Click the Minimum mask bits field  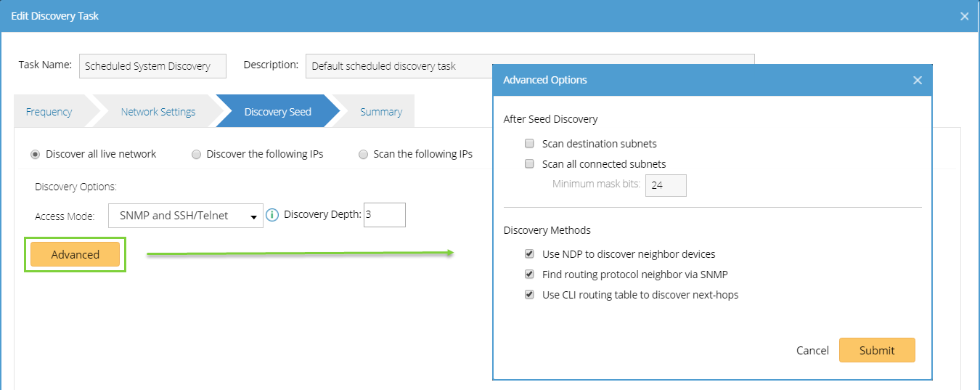coord(666,185)
